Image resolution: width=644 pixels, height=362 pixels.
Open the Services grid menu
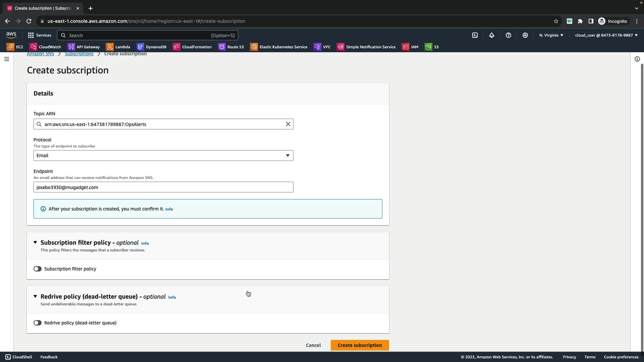[40, 35]
